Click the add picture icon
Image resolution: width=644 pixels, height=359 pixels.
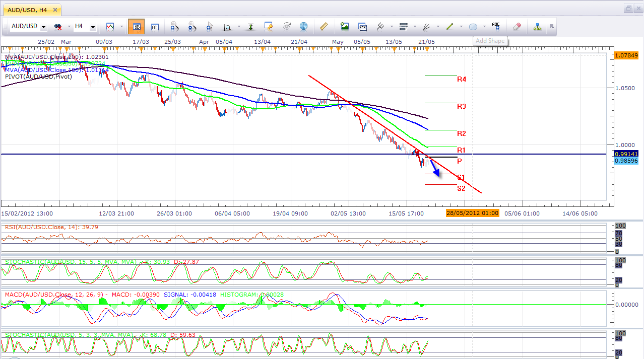click(x=345, y=26)
